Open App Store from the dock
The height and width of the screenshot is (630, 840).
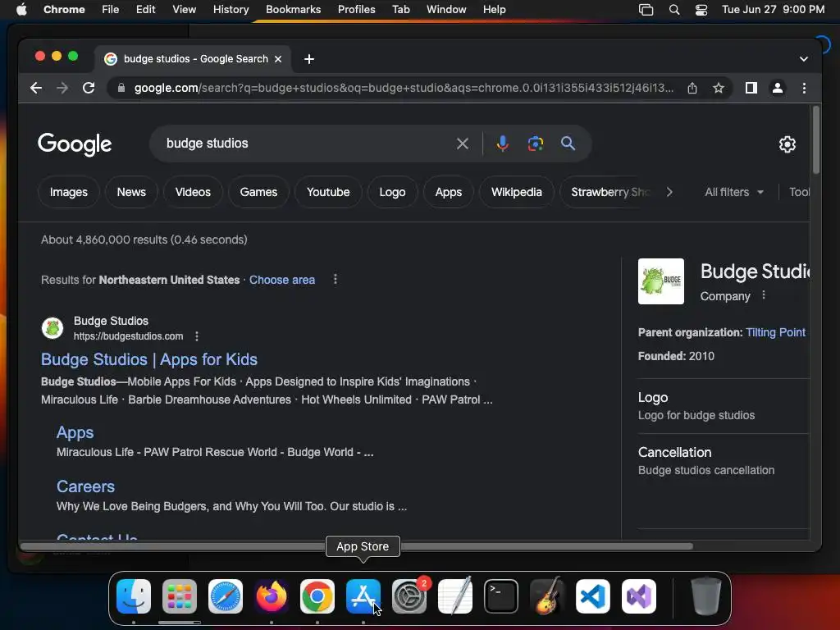coord(363,596)
